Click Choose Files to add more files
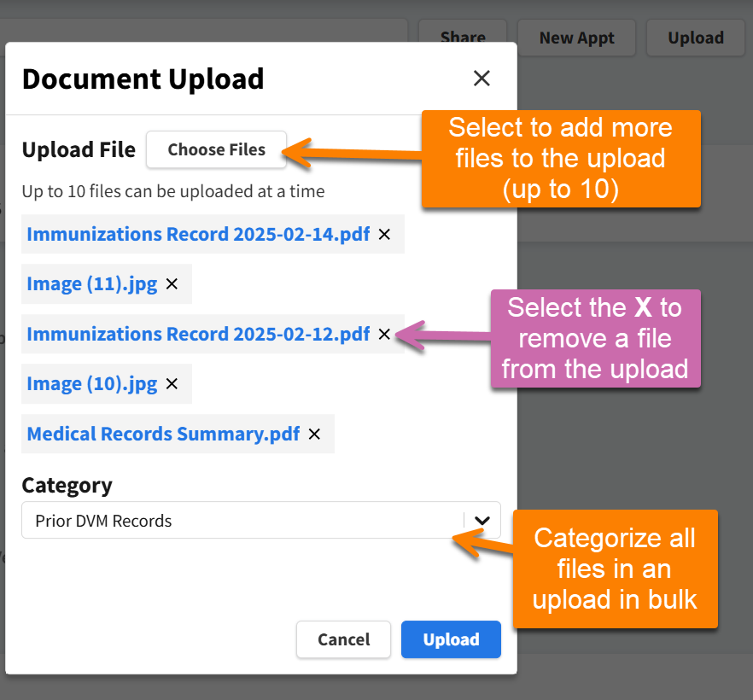753x700 pixels. click(216, 149)
